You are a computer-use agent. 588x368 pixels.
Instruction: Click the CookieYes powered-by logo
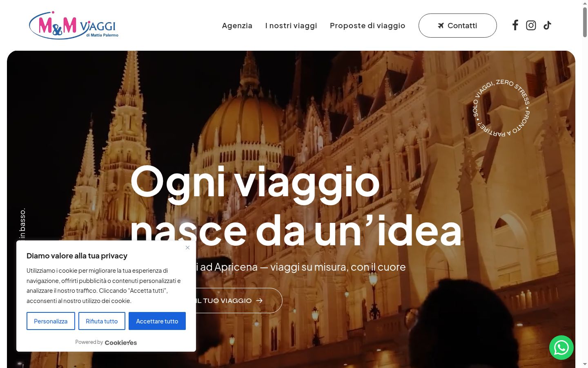pyautogui.click(x=121, y=342)
